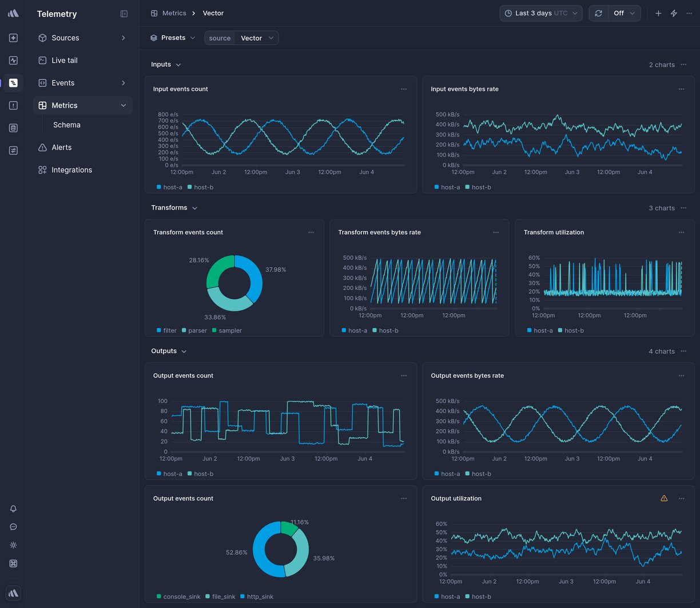The width and height of the screenshot is (700, 608).
Task: Toggle host-a series in Input events count
Action: [x=169, y=187]
